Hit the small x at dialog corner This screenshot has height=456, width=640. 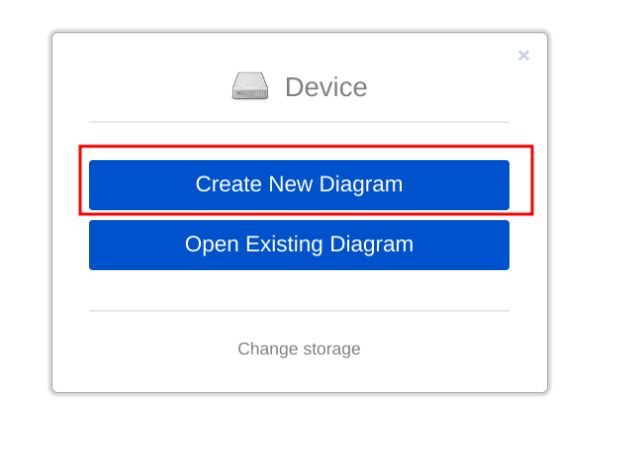523,56
